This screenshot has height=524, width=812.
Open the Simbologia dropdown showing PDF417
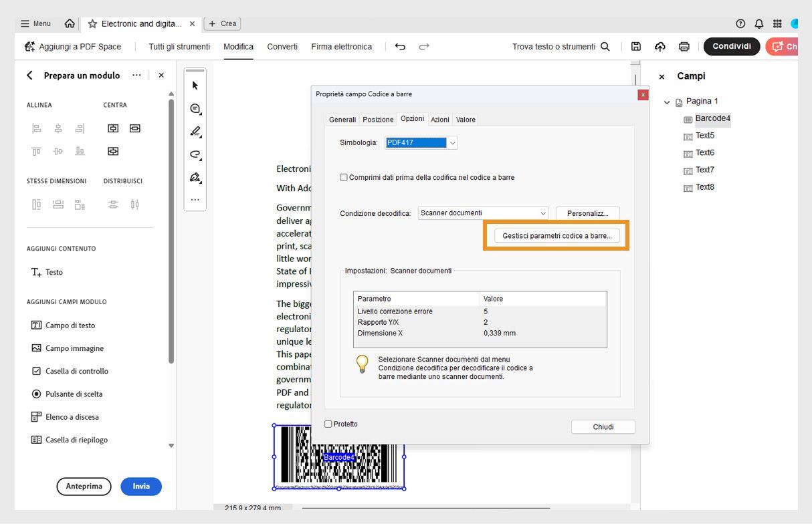[x=420, y=142]
